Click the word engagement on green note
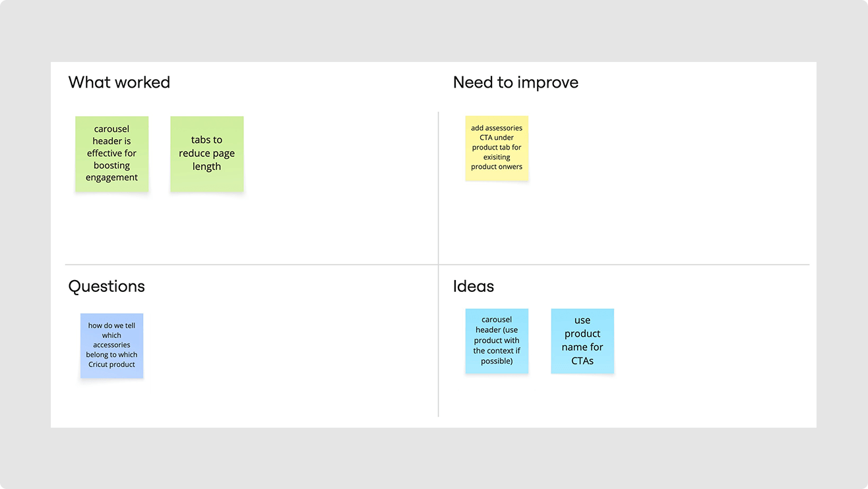Viewport: 868px width, 489px height. click(111, 177)
